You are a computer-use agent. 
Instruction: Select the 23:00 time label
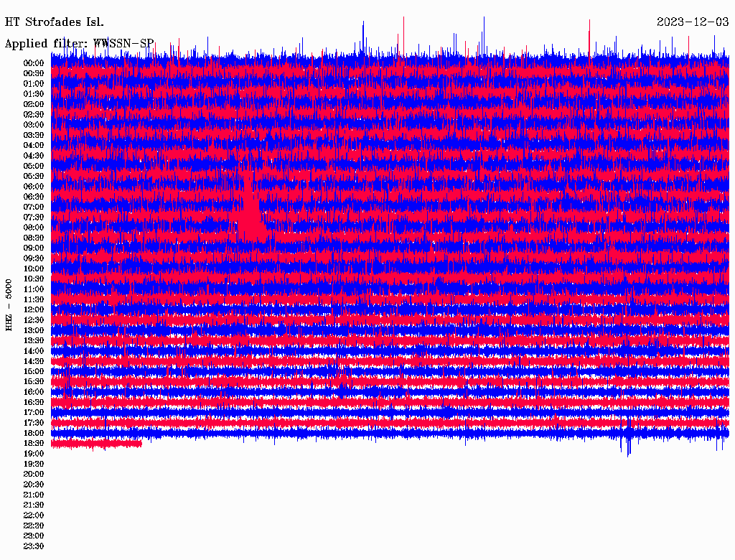pyautogui.click(x=34, y=536)
